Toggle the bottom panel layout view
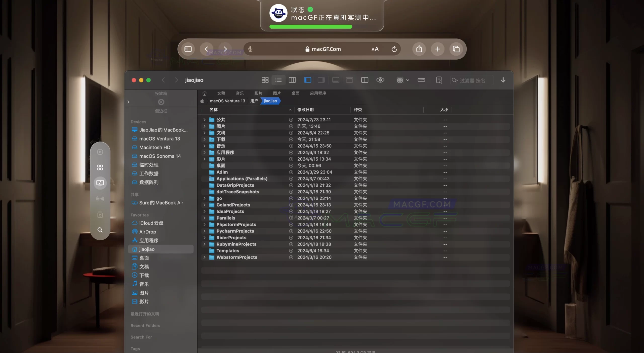Image resolution: width=644 pixels, height=353 pixels. pyautogui.click(x=336, y=80)
